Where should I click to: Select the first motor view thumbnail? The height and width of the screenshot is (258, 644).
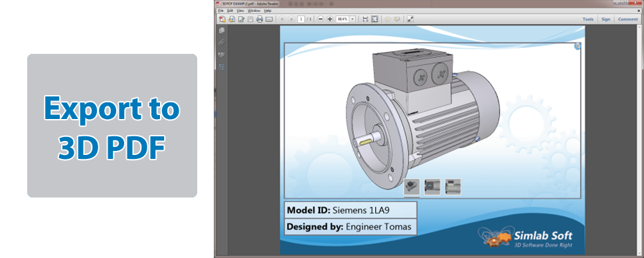point(412,187)
